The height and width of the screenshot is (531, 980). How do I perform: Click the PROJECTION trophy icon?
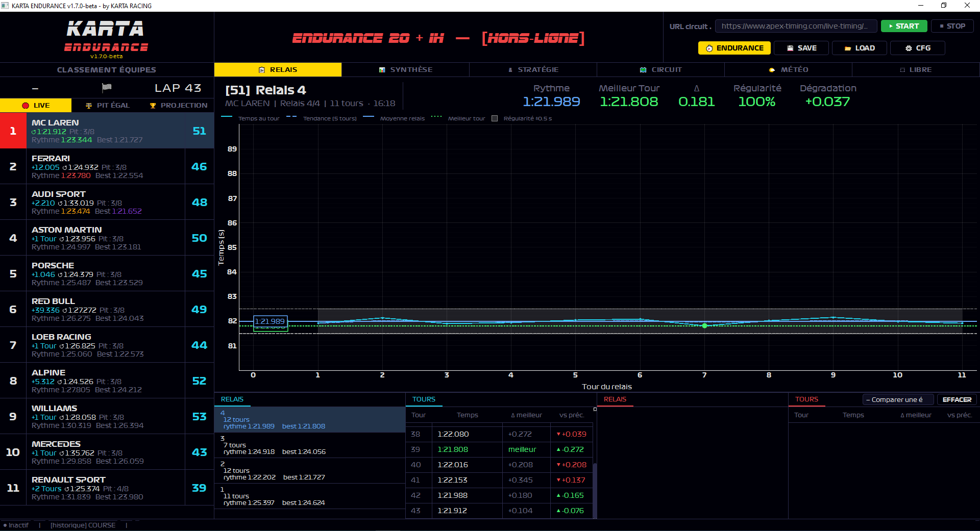(x=153, y=106)
